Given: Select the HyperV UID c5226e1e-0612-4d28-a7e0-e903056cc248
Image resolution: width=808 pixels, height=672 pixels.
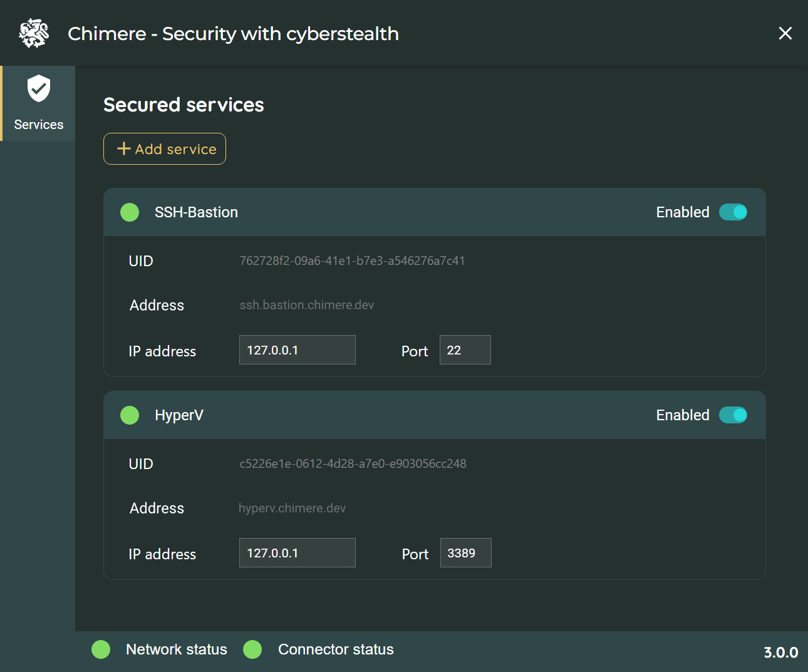Looking at the screenshot, I should tap(353, 463).
